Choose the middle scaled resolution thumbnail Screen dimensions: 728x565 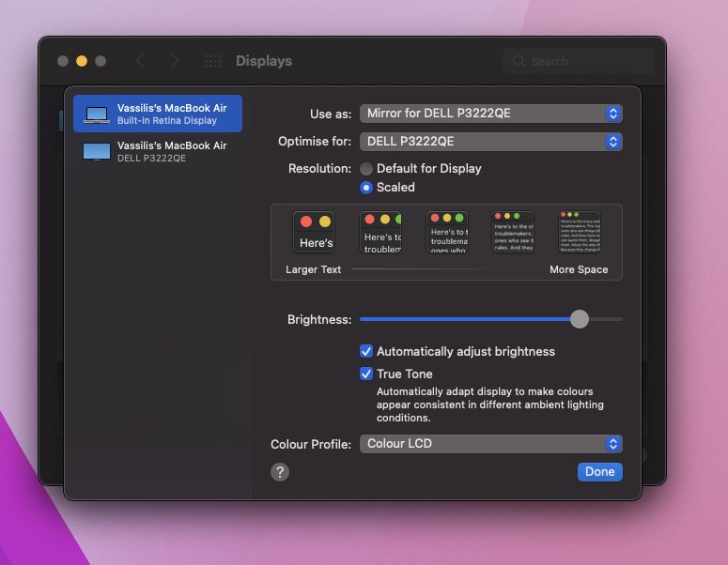(x=447, y=232)
